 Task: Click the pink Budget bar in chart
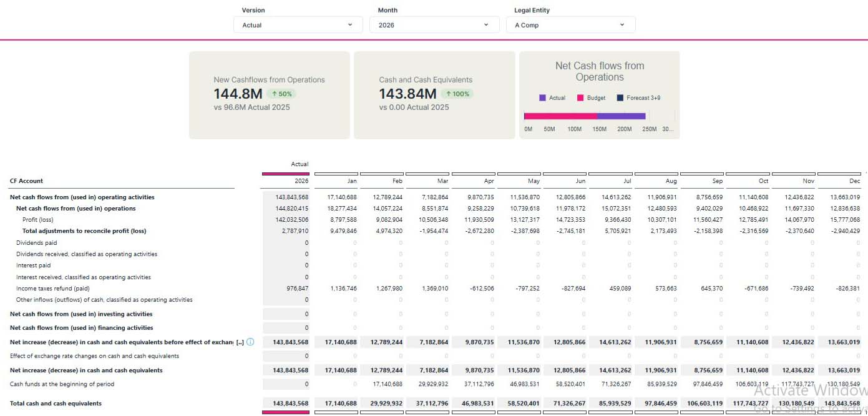point(560,116)
